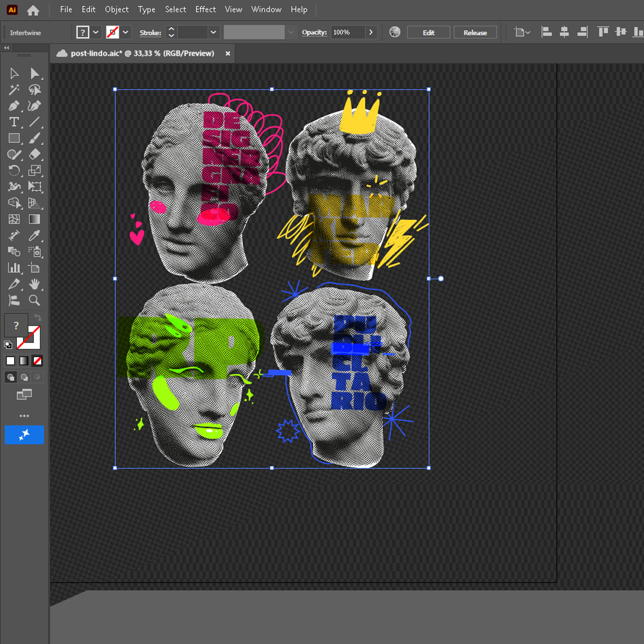Open the Effect menu

point(205,9)
